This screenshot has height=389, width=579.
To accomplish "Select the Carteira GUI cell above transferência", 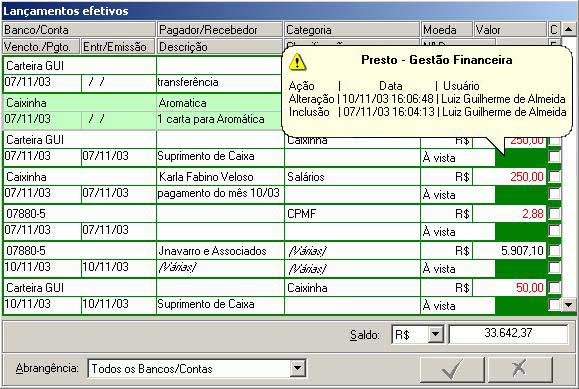I will [x=80, y=66].
